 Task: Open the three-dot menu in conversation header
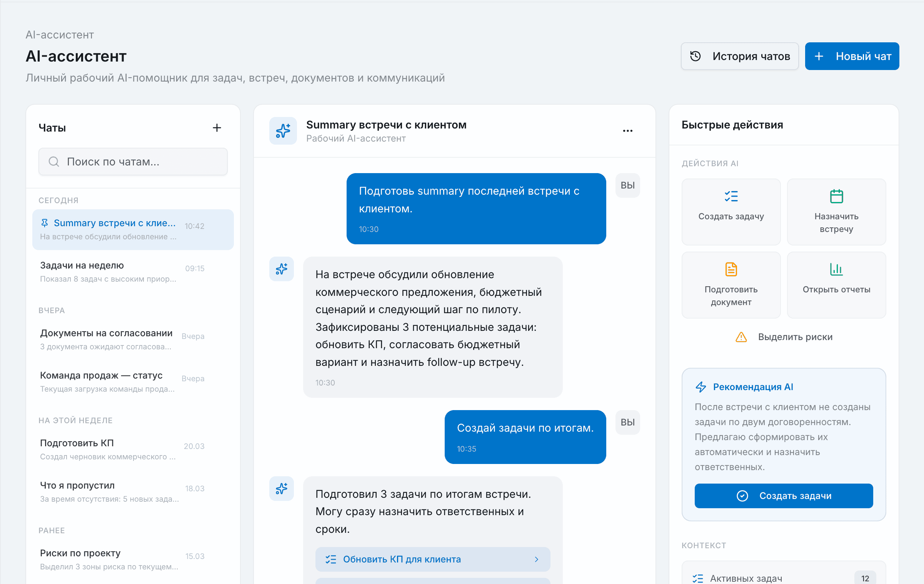[627, 131]
